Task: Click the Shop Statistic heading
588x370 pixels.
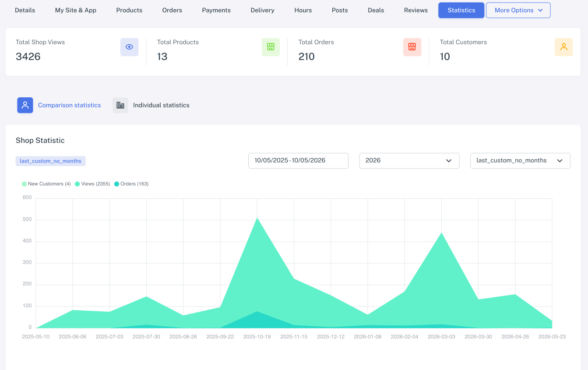Action: (40, 141)
